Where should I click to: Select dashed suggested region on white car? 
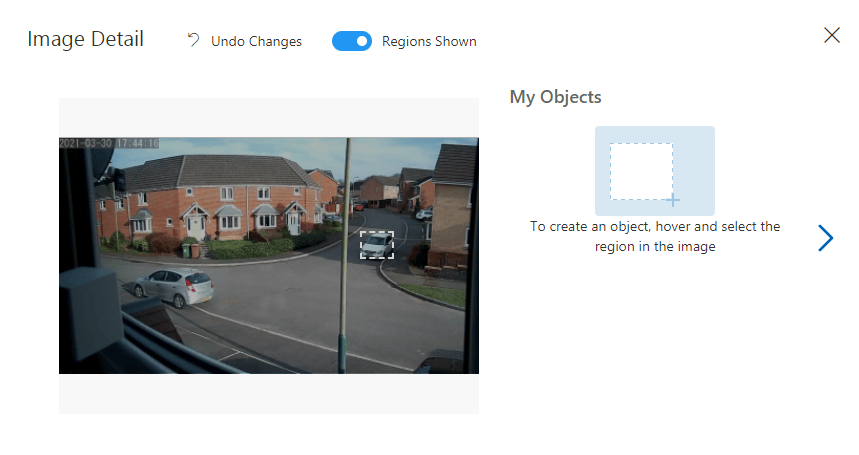click(377, 245)
